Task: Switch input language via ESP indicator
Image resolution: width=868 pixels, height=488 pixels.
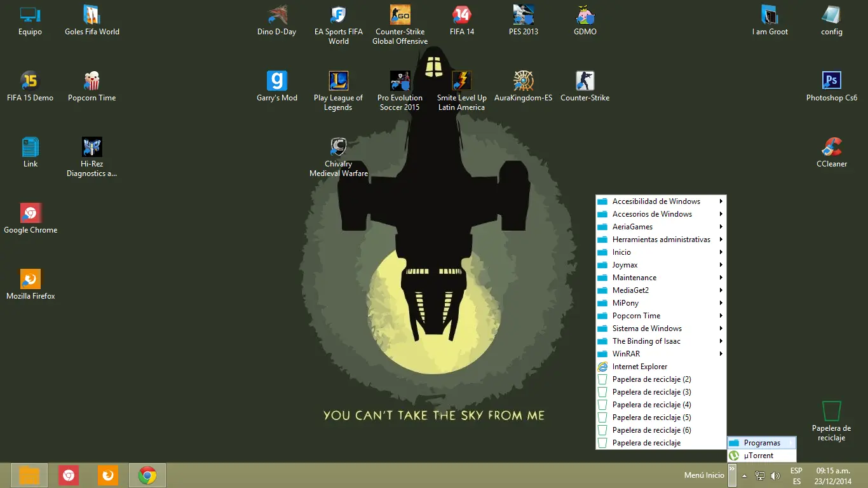Action: tap(796, 475)
